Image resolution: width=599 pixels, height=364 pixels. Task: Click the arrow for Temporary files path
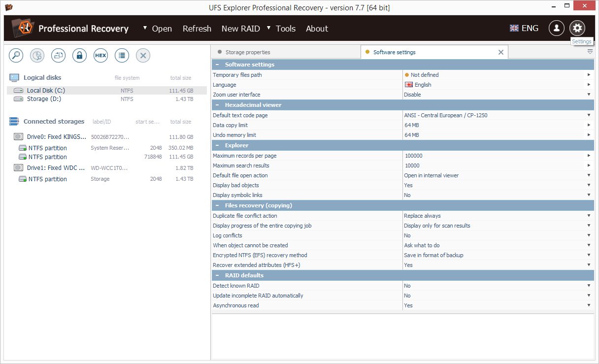[x=589, y=75]
